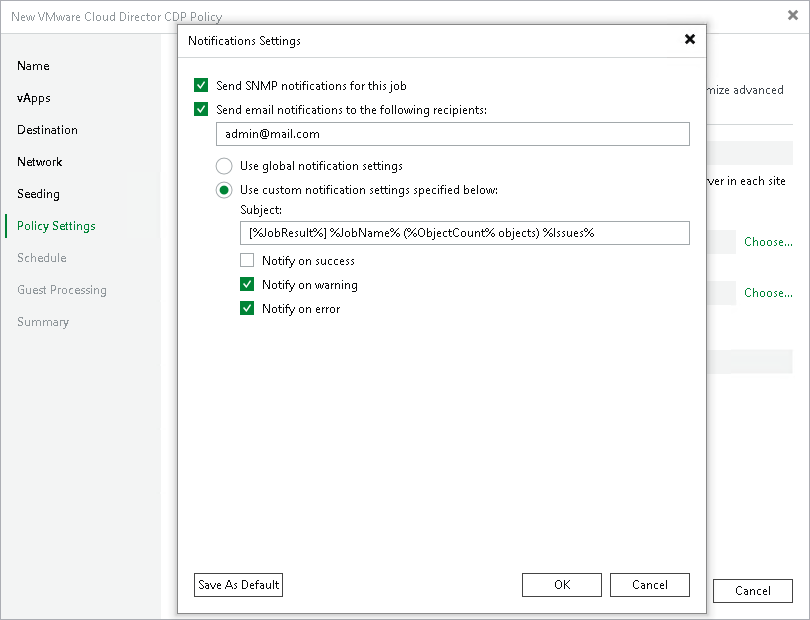
Task: Enable Notify on success checkbox
Action: [247, 260]
